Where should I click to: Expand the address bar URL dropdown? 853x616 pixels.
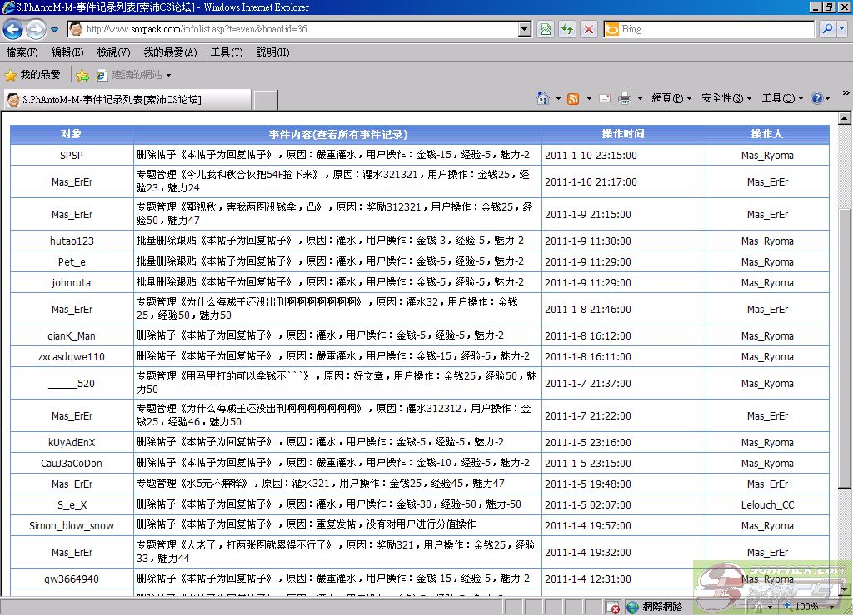(x=525, y=29)
